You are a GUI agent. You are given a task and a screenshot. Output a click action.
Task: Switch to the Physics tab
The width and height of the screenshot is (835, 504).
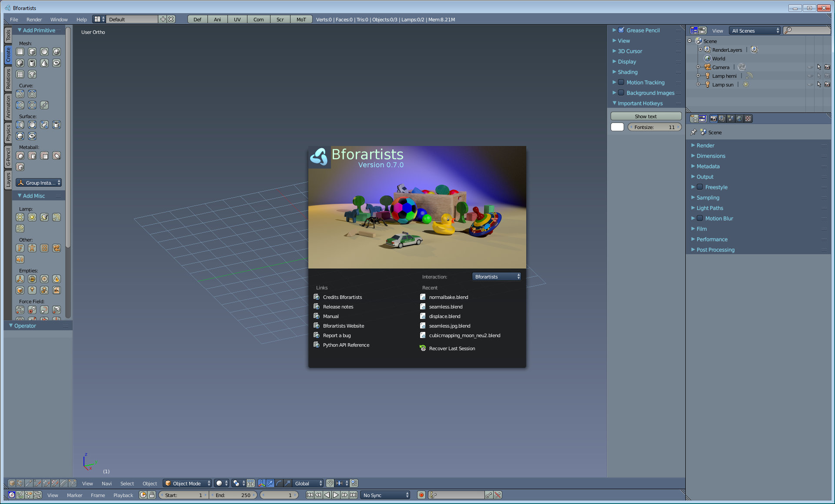pyautogui.click(x=8, y=133)
